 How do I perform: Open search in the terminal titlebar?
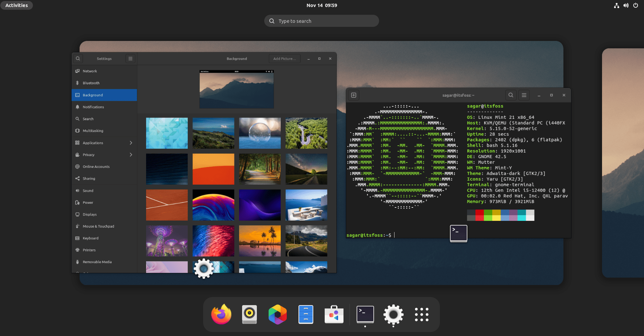click(x=511, y=95)
